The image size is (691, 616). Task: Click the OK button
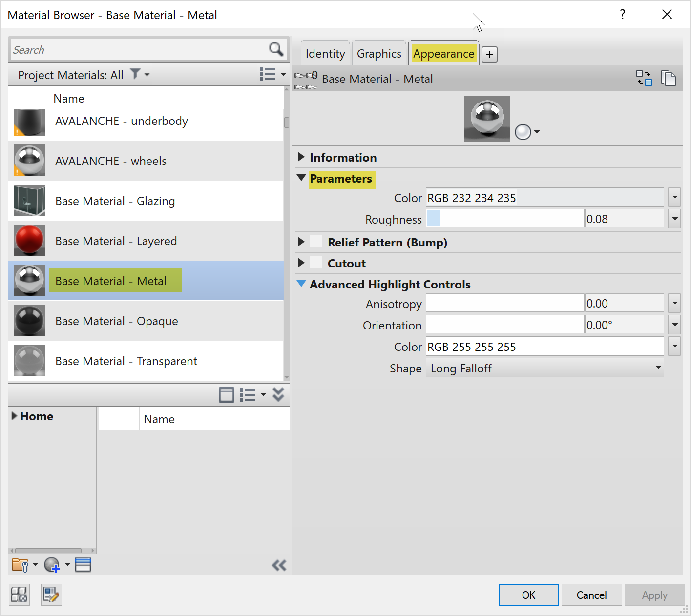[528, 595]
